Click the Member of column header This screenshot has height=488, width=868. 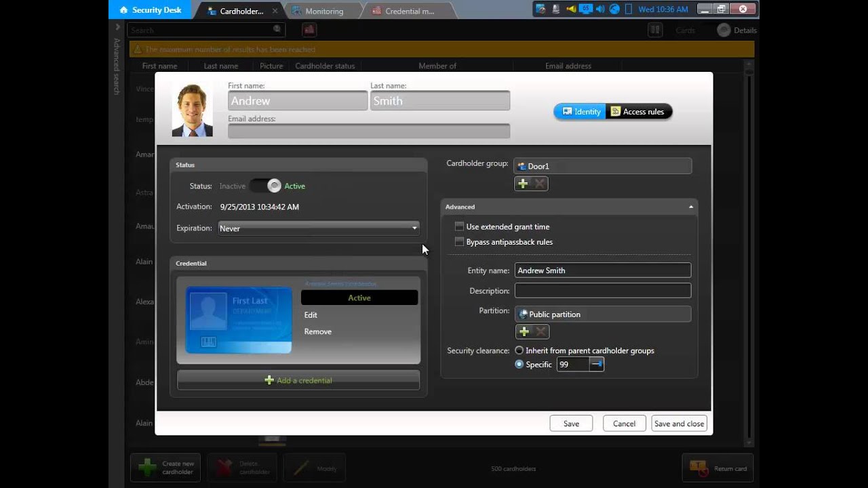click(437, 66)
